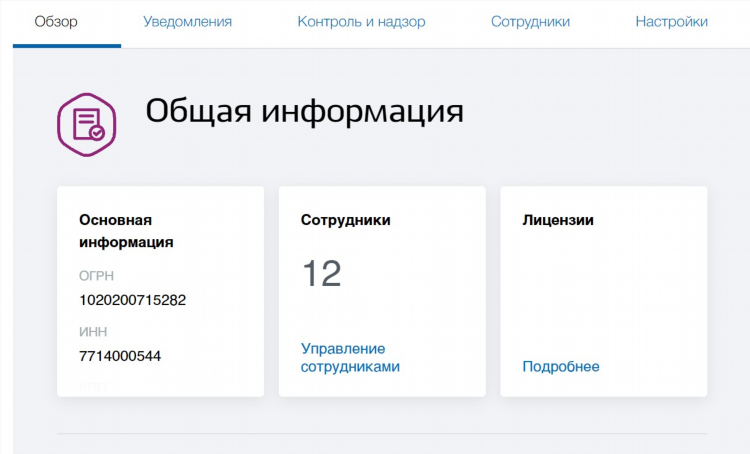This screenshot has height=454, width=750.
Task: Click the ИНН label
Action: [x=93, y=332]
